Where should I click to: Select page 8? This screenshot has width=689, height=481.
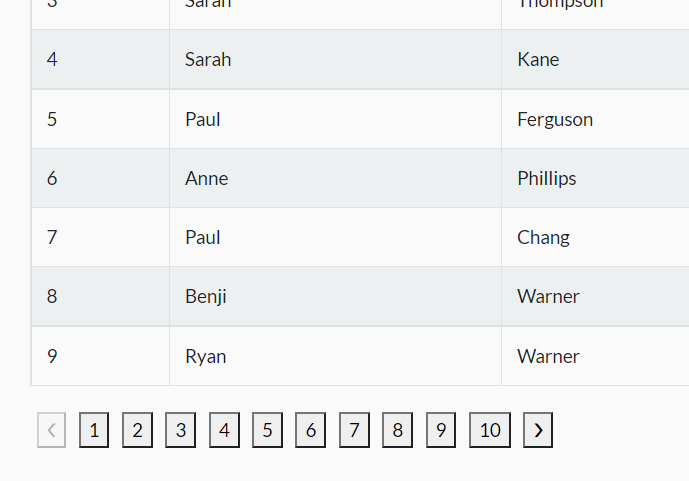coord(398,430)
